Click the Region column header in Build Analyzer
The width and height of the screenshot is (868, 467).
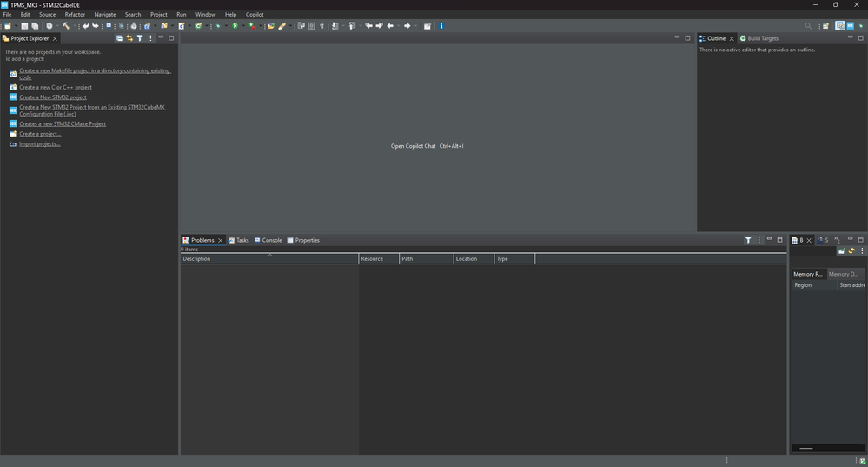pyautogui.click(x=814, y=284)
